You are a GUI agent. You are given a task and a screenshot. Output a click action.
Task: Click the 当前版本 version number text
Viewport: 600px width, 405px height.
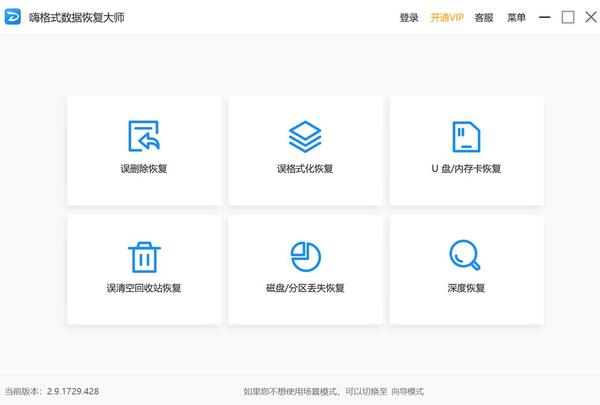pos(73,392)
